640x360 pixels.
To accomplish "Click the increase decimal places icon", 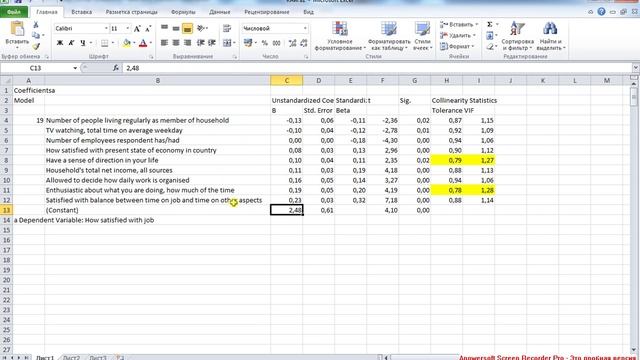I will pyautogui.click(x=292, y=43).
